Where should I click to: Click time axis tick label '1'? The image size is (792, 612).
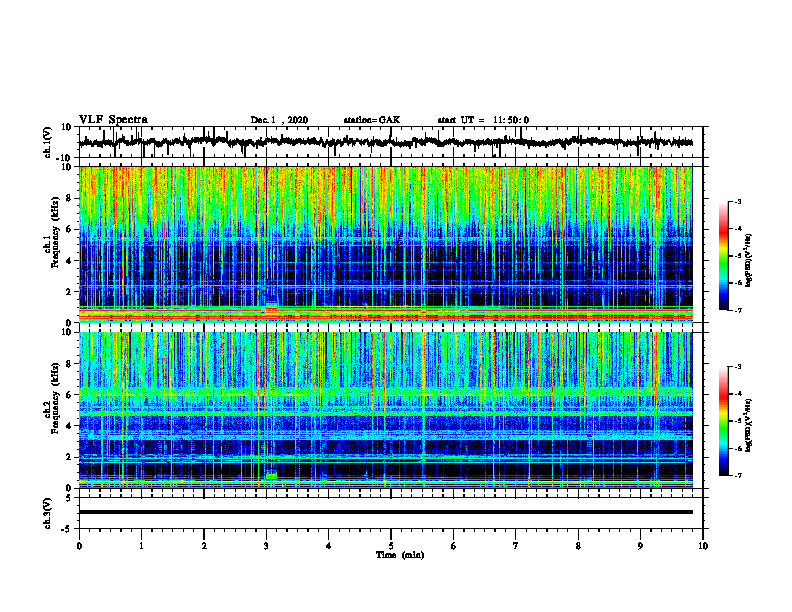tap(141, 546)
